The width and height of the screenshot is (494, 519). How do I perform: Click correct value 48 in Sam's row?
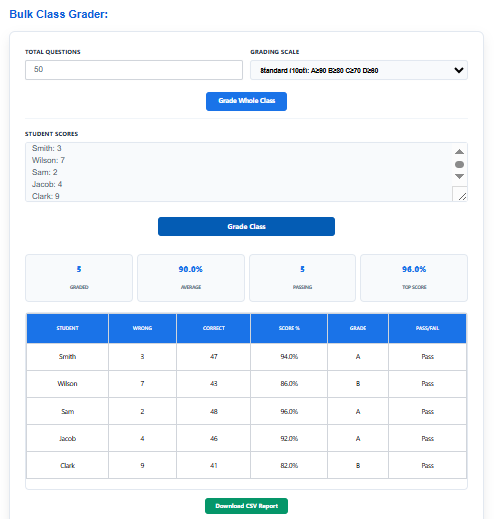pyautogui.click(x=214, y=411)
